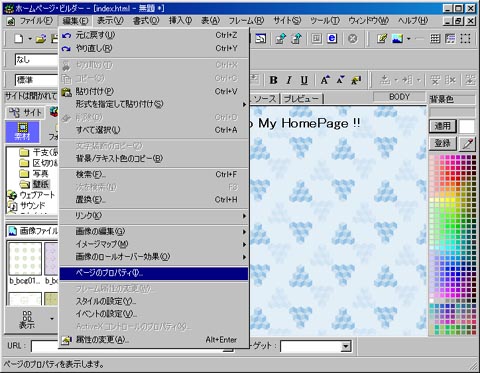
Task: Click the Undo 元に戻す menu item
Action: pos(154,35)
